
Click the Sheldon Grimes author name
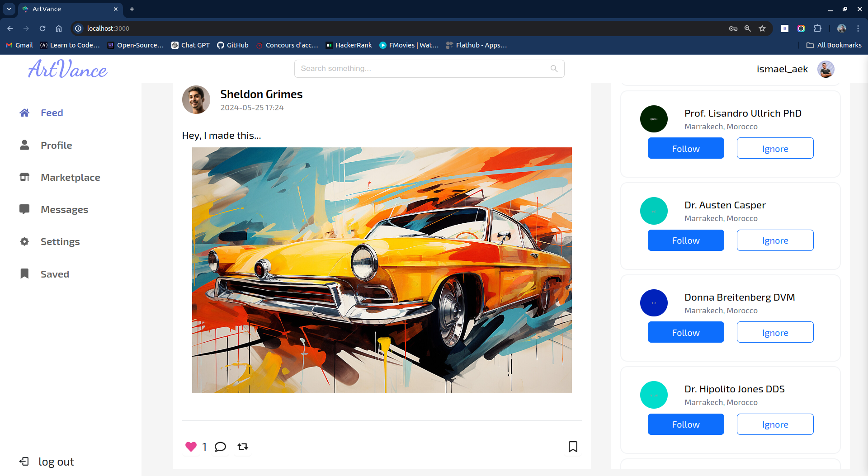coord(261,94)
